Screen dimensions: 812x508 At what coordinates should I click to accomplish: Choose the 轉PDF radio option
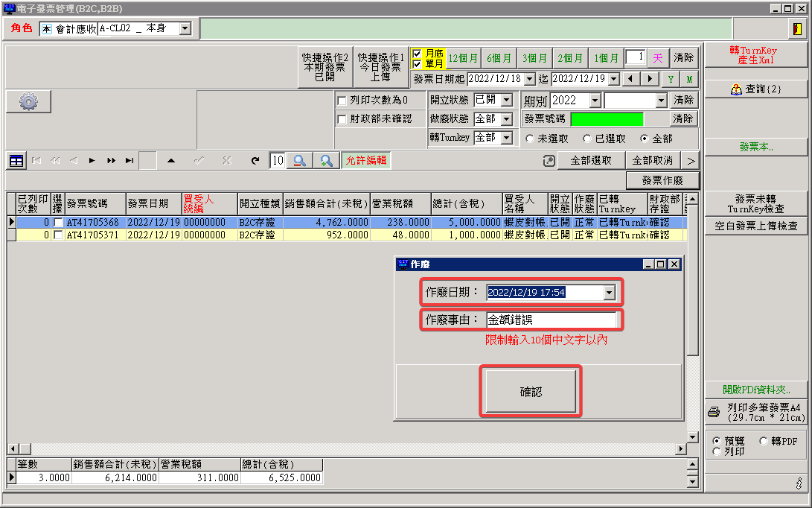[764, 441]
